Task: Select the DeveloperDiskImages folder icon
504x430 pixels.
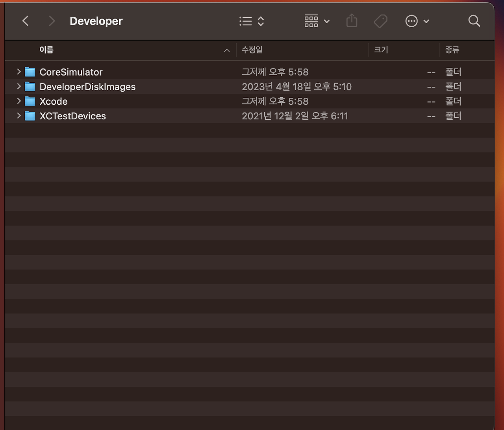Action: tap(30, 86)
